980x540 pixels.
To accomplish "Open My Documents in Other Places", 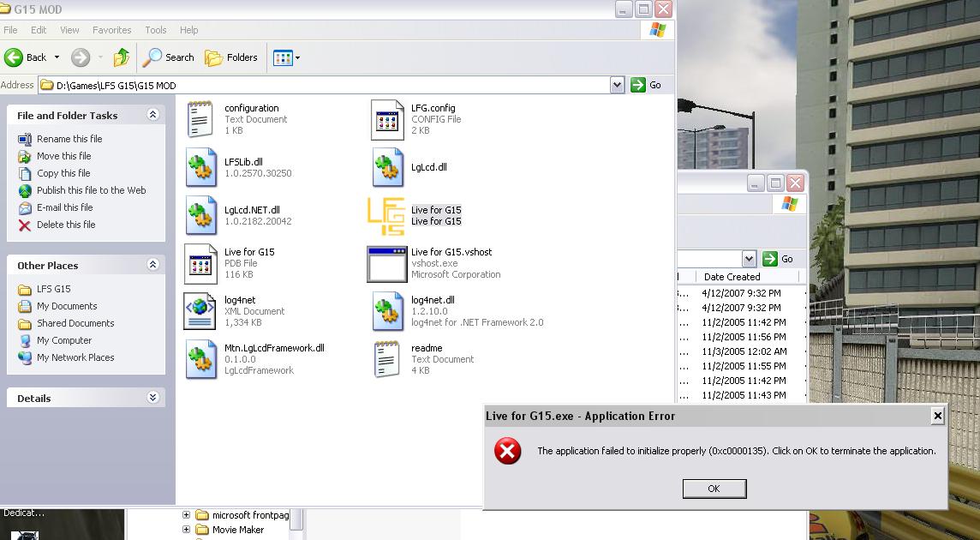I will (67, 306).
